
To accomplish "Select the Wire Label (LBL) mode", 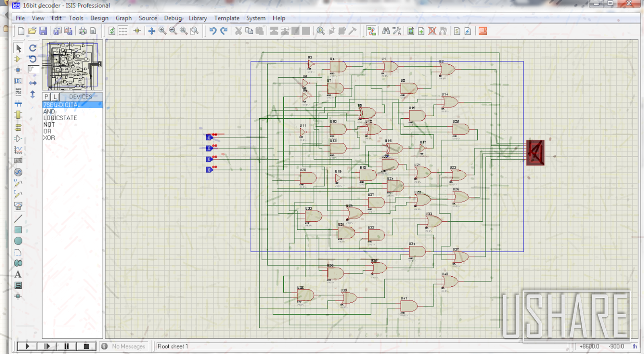I will [x=18, y=81].
